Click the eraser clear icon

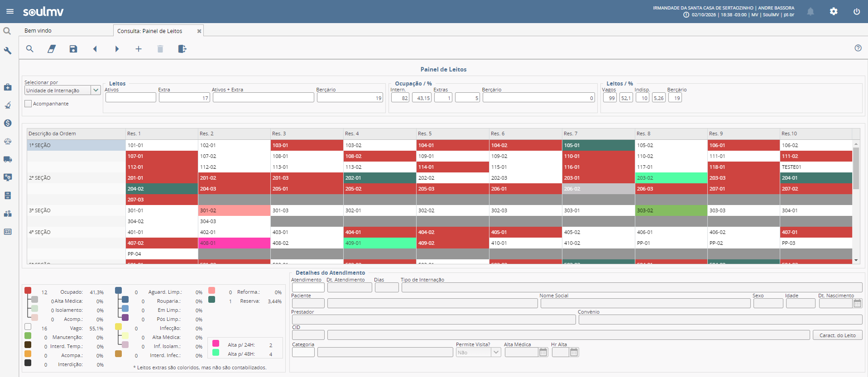coord(52,49)
